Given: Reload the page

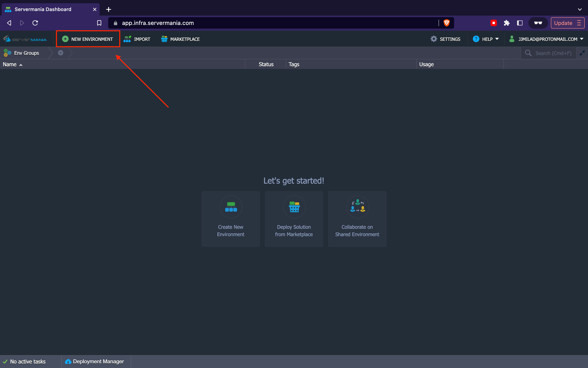Looking at the screenshot, I should [x=35, y=23].
